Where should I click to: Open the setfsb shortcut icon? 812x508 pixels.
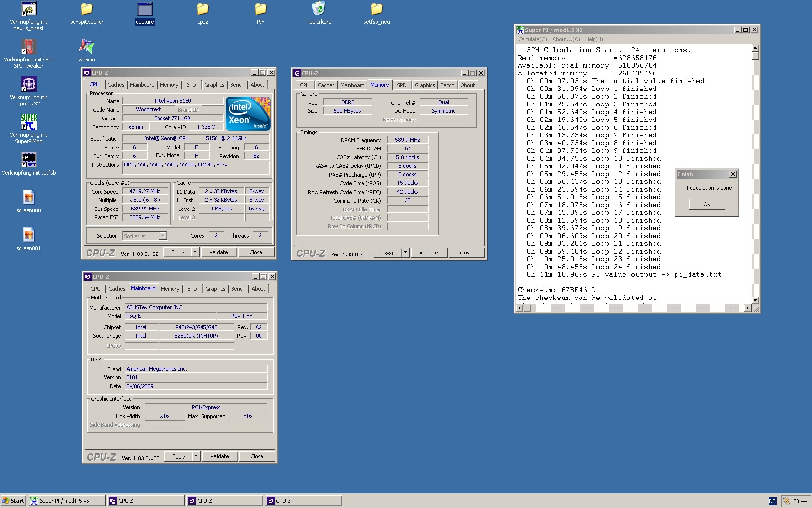pos(29,160)
